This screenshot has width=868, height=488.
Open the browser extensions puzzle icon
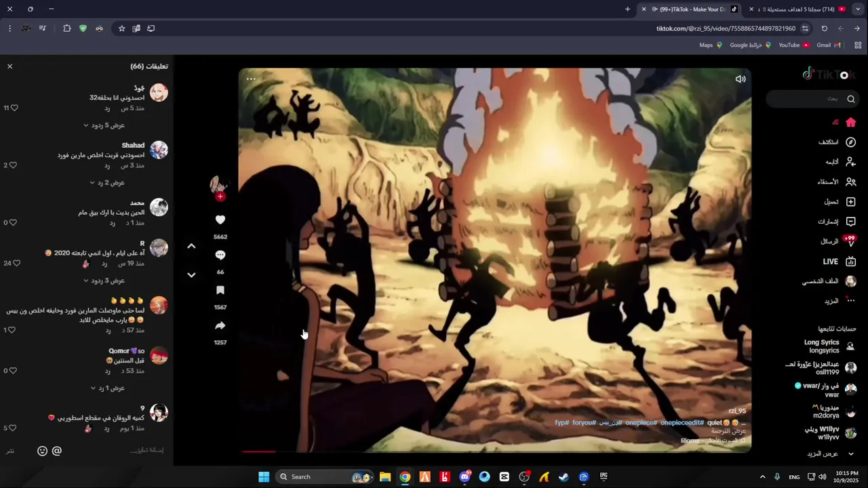pos(66,28)
